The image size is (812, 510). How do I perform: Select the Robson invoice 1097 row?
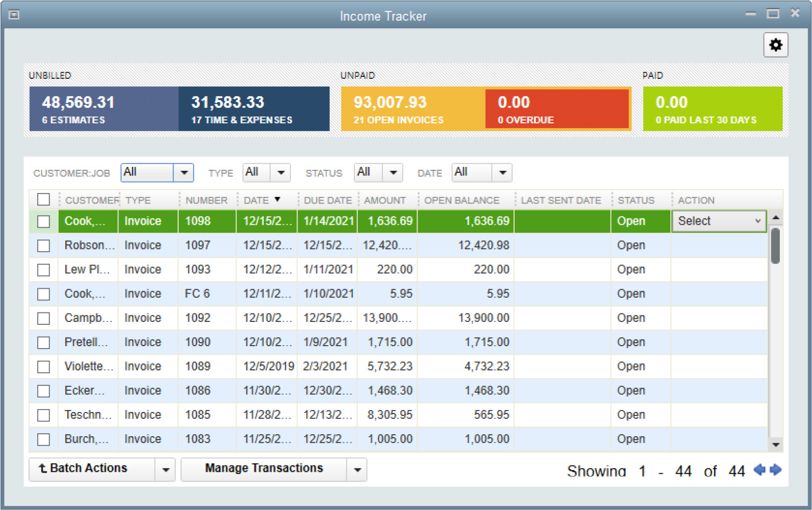coord(398,246)
